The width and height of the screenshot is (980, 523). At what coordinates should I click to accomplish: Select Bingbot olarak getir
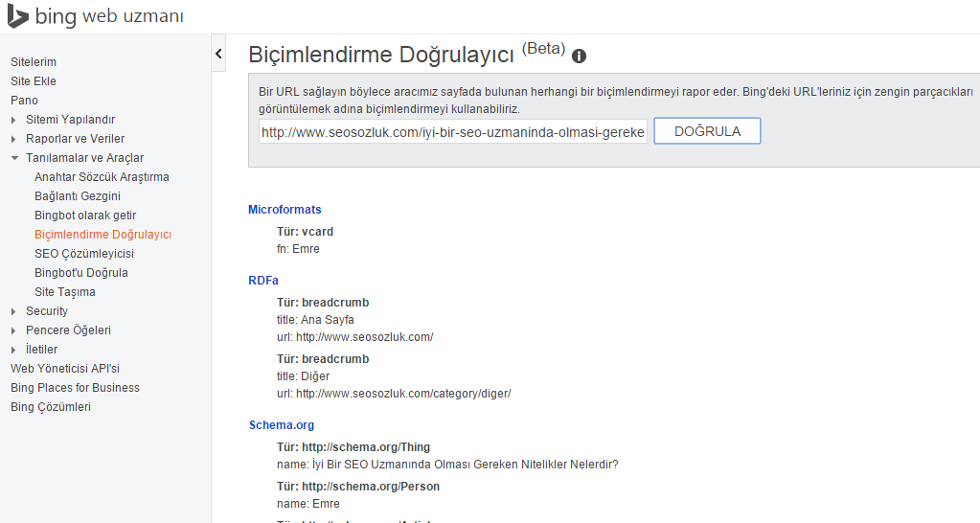pyautogui.click(x=85, y=216)
